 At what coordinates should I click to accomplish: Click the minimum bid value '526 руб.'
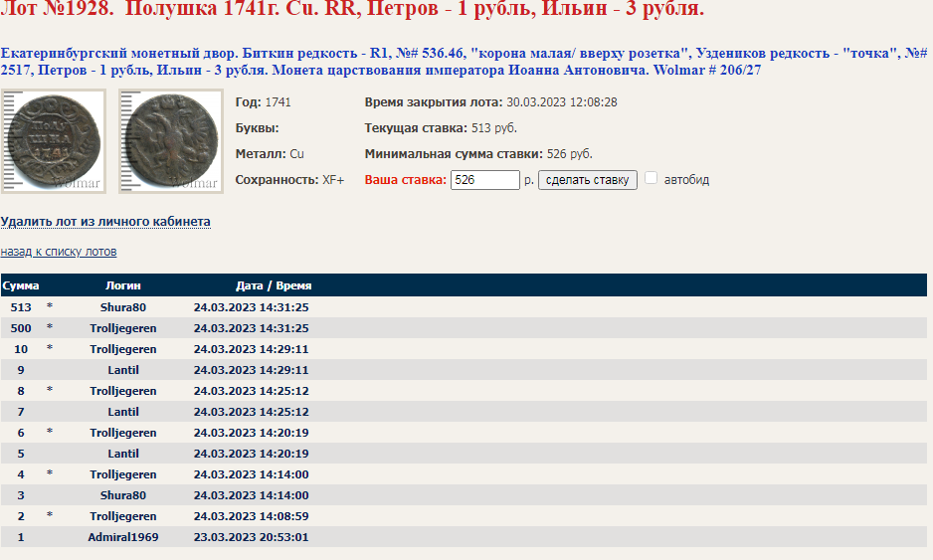click(569, 154)
